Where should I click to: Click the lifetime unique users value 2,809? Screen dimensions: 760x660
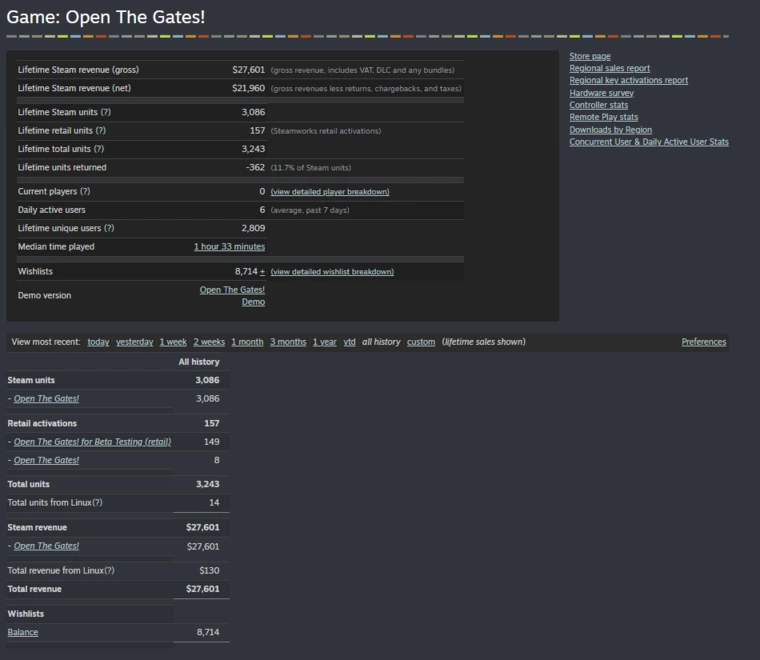click(253, 228)
